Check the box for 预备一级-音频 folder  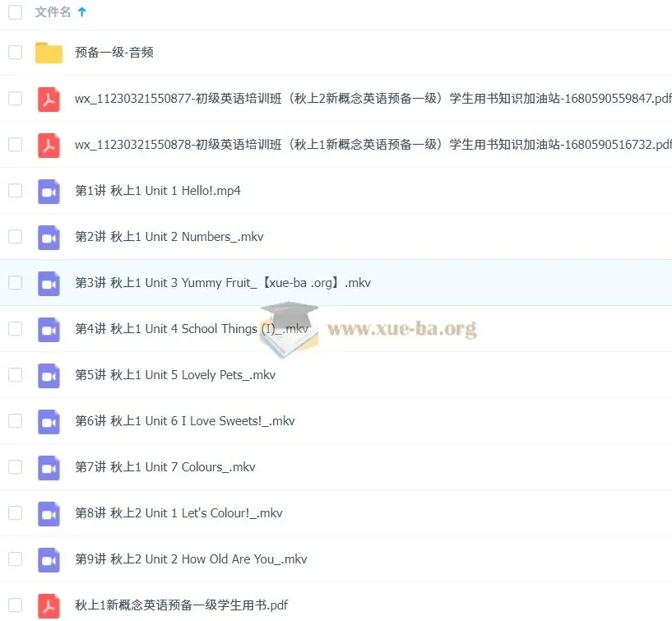[x=16, y=53]
